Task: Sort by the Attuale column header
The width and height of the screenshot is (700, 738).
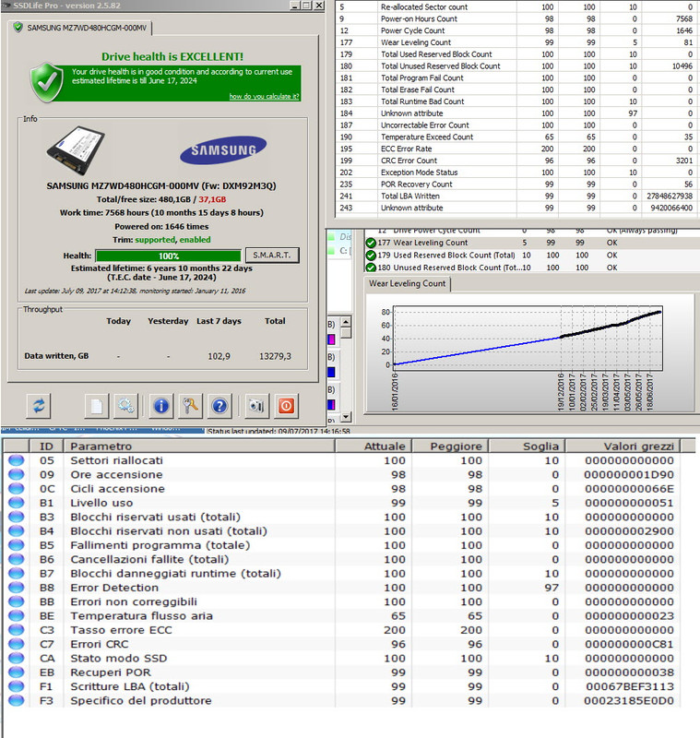Action: (x=374, y=446)
